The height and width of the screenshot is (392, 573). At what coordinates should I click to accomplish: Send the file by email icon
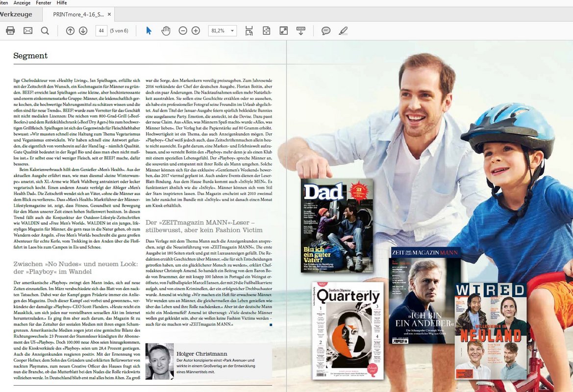pyautogui.click(x=28, y=31)
